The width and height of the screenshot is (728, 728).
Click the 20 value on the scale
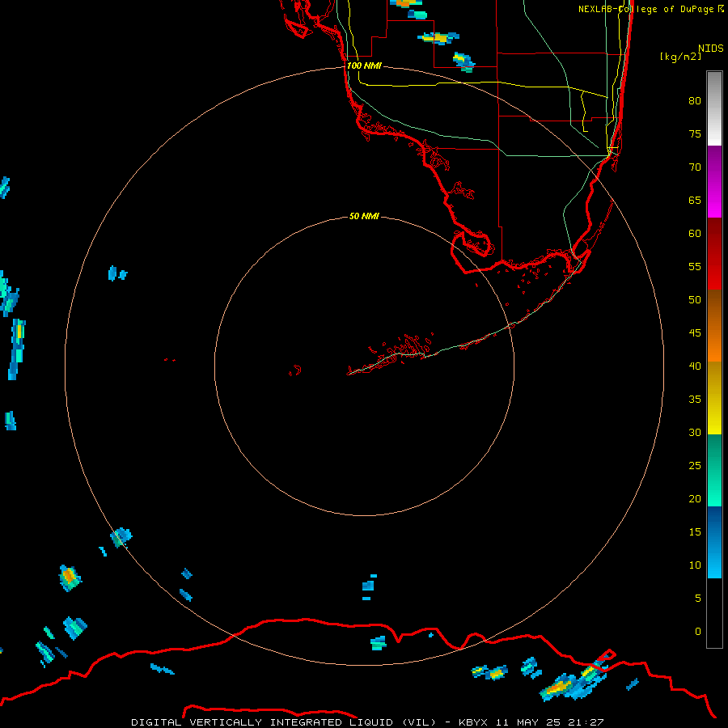tap(695, 499)
